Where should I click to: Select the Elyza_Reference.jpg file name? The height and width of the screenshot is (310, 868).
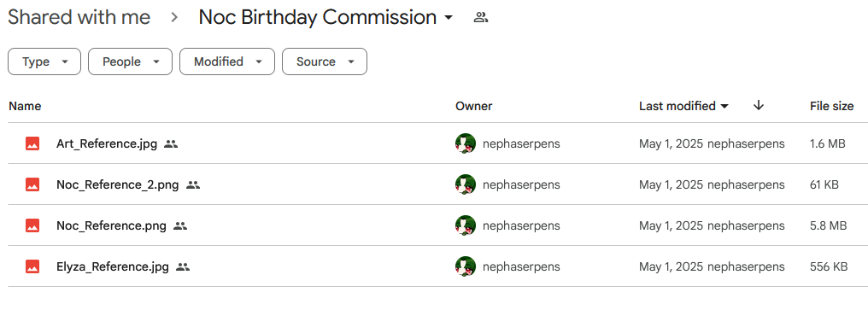click(113, 266)
